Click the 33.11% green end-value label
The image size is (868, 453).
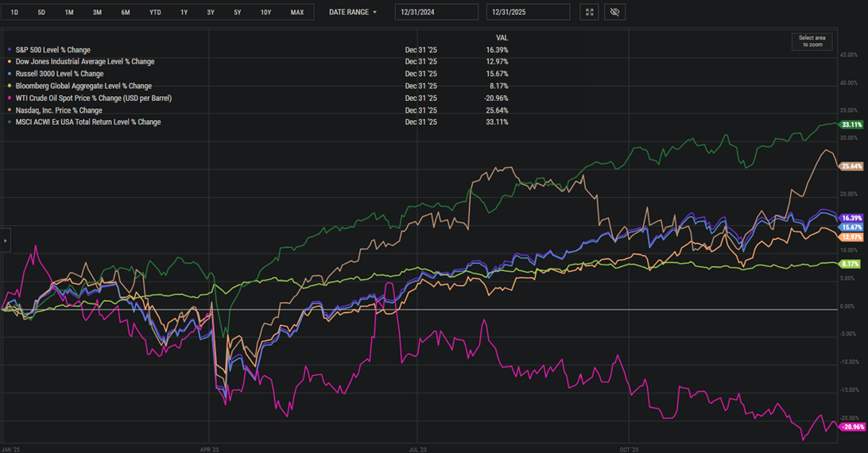(x=851, y=125)
